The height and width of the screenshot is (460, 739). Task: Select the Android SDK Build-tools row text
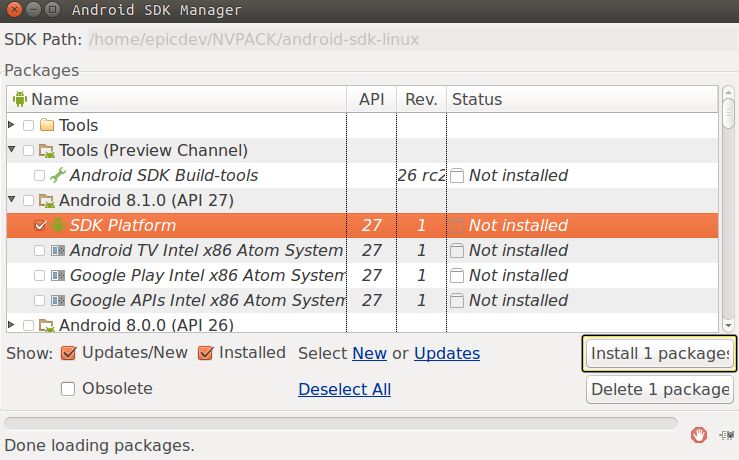164,175
